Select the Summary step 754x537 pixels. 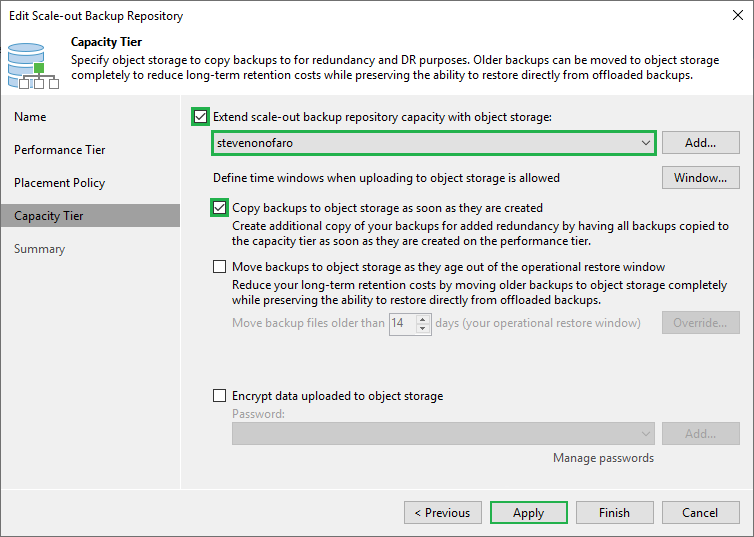point(39,249)
